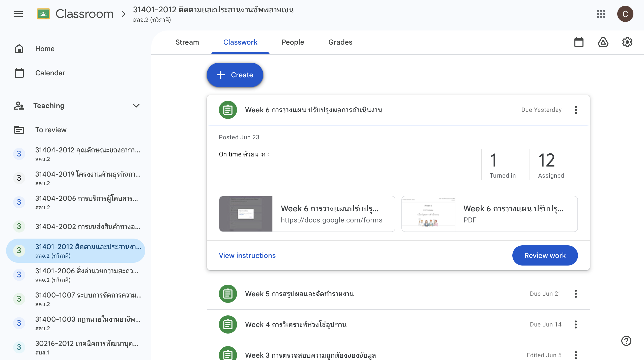Open more options for Week 6 assignment
Image resolution: width=644 pixels, height=360 pixels.
pos(576,110)
